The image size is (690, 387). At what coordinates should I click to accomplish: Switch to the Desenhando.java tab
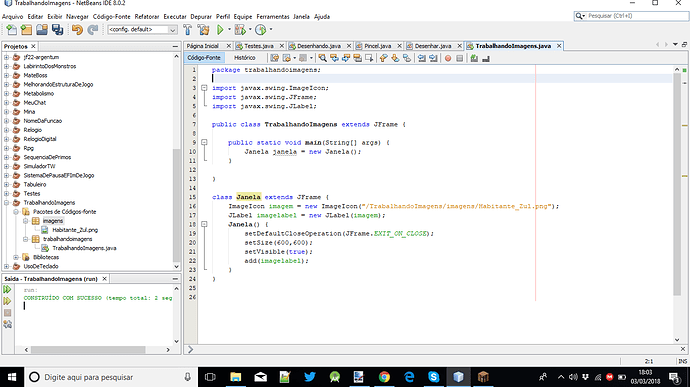coord(319,46)
